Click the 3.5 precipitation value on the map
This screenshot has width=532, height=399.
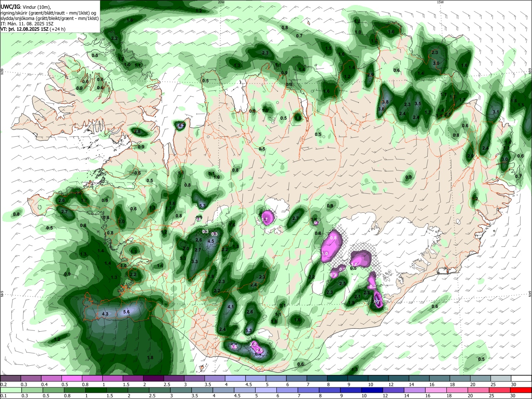[x=418, y=103]
